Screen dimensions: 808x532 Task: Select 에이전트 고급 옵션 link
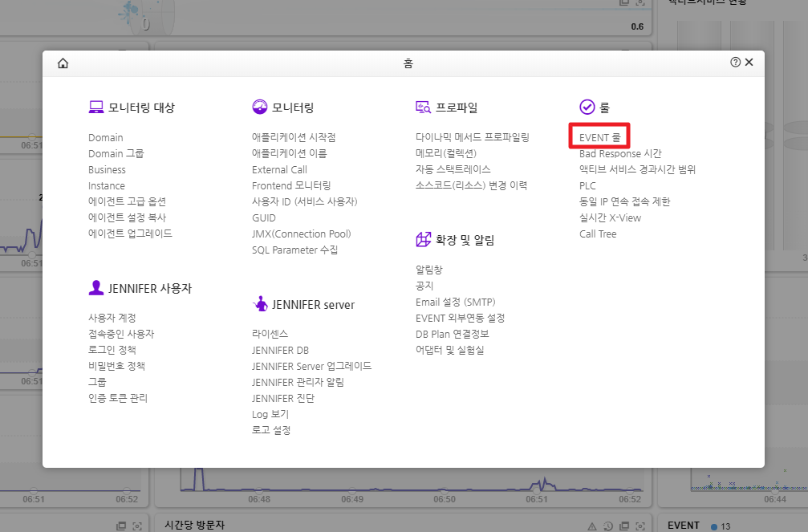(127, 201)
